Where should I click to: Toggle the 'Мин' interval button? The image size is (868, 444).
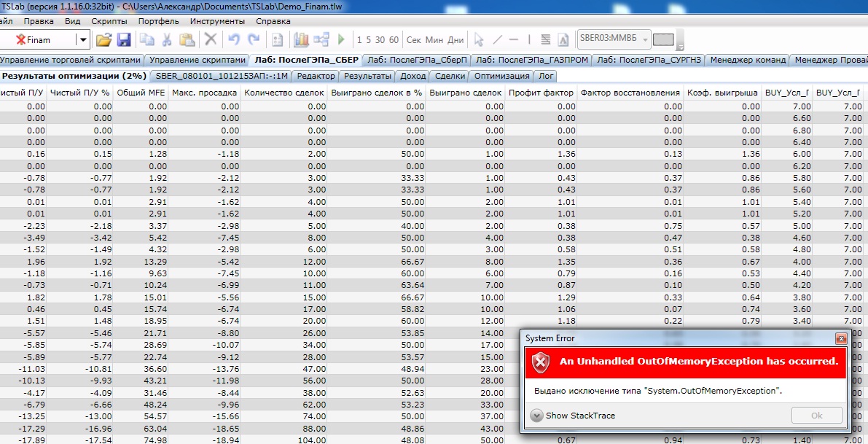434,40
